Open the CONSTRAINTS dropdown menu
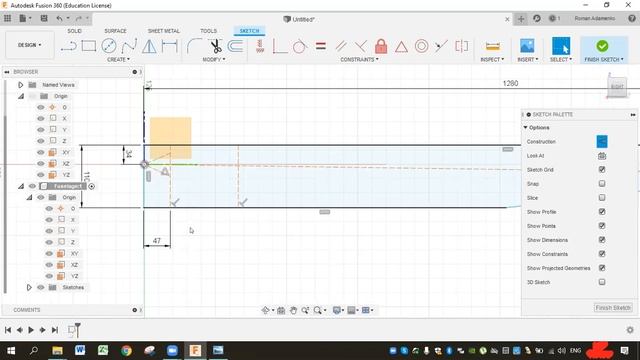Image resolution: width=640 pixels, height=360 pixels. pyautogui.click(x=359, y=60)
